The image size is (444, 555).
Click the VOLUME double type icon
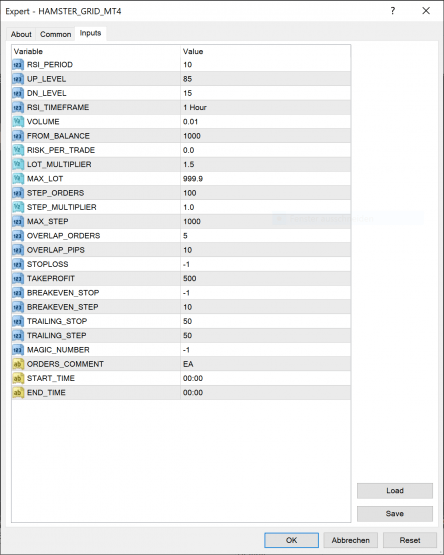coord(18,122)
